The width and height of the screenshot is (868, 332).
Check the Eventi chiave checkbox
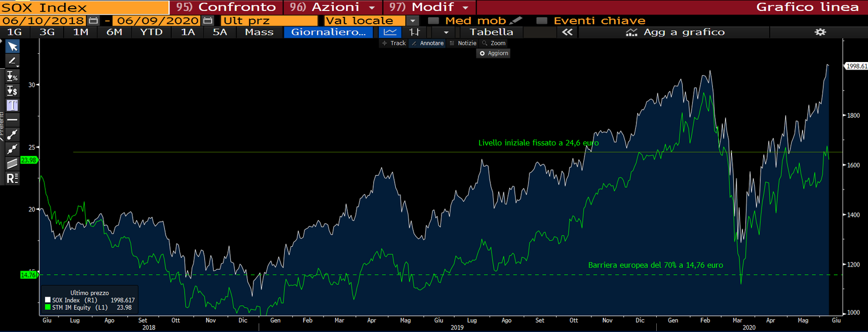click(x=542, y=20)
